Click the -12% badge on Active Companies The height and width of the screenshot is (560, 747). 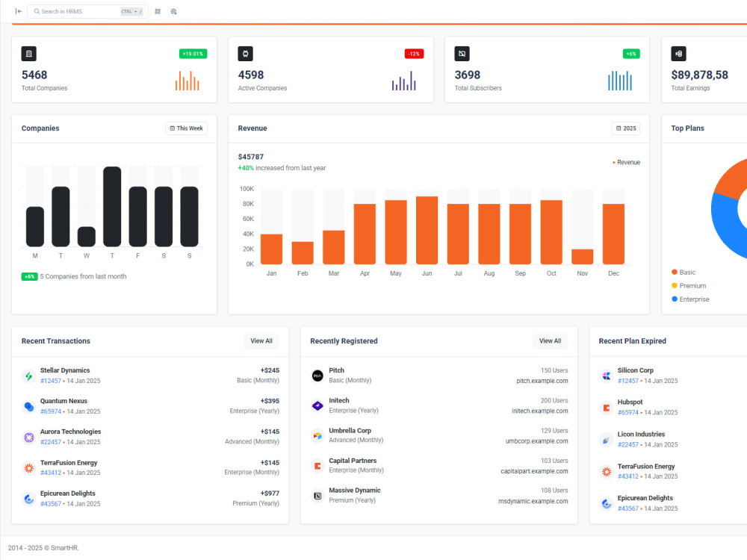414,54
